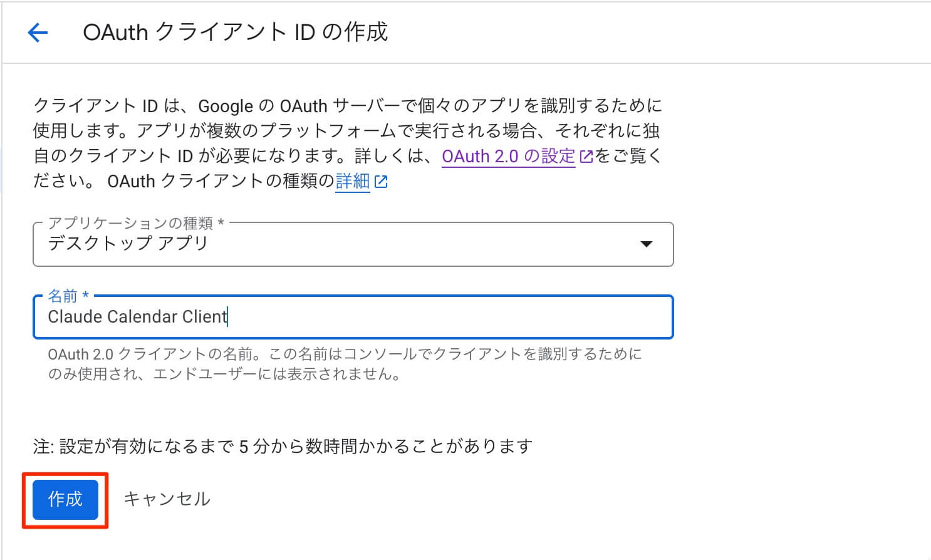Click the OAuth クライアント ID の作成 page title
The width and height of the screenshot is (931, 560).
click(x=235, y=32)
